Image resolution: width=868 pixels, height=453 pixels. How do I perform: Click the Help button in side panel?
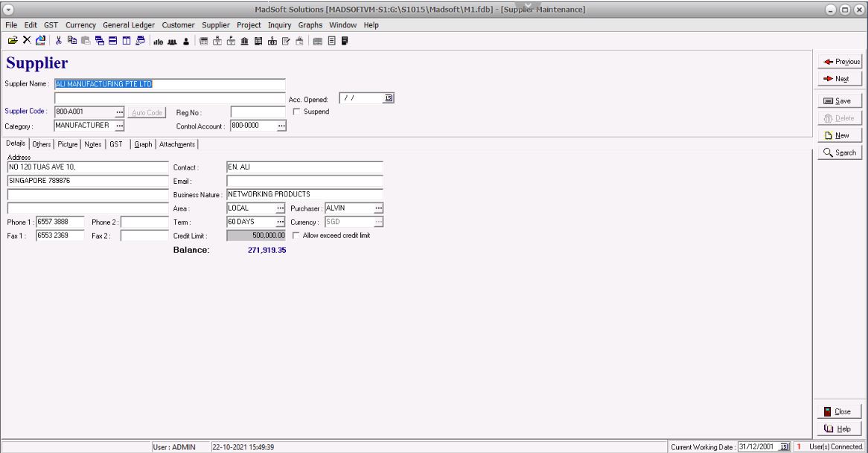840,428
